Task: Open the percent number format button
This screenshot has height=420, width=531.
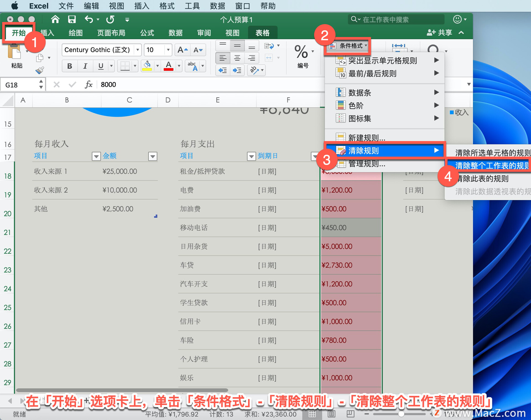Action: coord(301,52)
